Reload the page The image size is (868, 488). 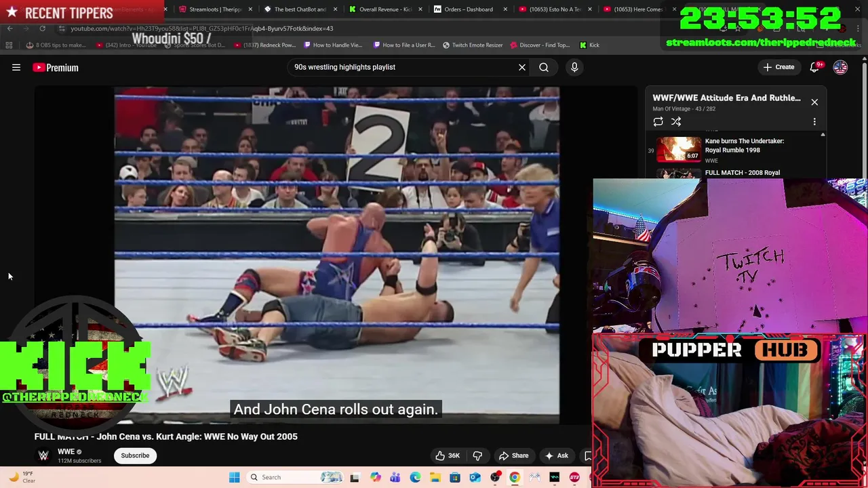(42, 28)
